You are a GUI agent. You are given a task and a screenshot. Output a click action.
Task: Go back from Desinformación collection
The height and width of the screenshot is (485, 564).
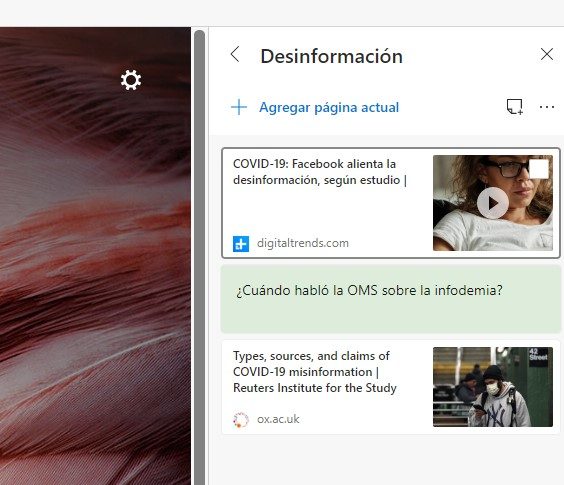235,55
